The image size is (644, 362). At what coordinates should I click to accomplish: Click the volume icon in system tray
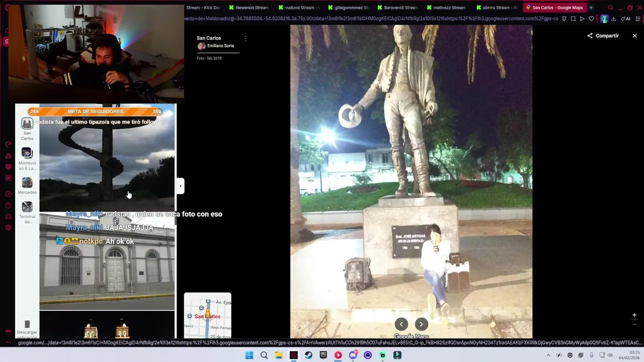point(610,355)
